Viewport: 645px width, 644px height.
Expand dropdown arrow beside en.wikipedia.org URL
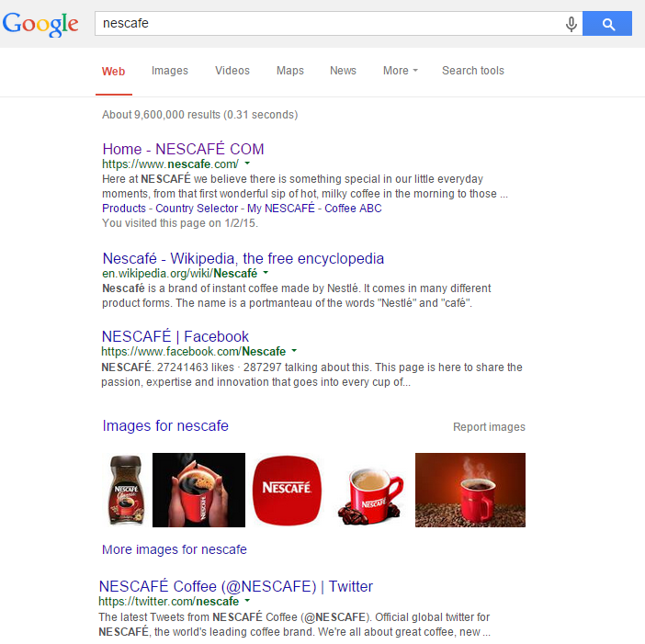266,273
